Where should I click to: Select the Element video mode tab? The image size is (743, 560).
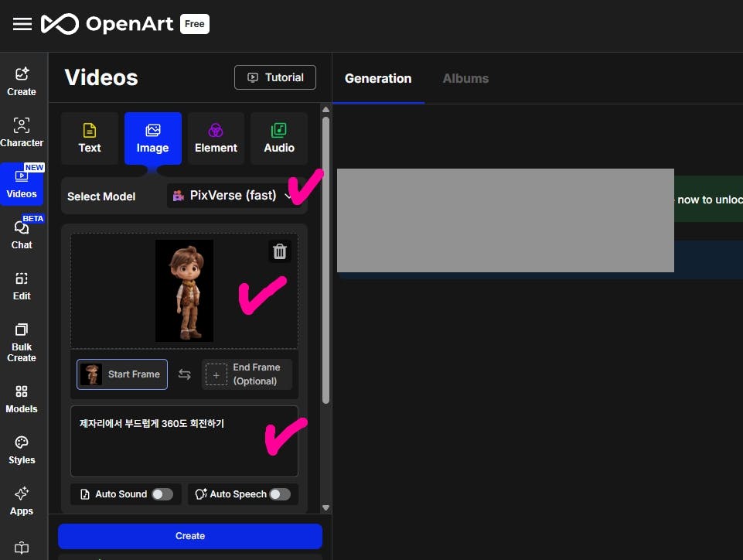[x=216, y=138]
